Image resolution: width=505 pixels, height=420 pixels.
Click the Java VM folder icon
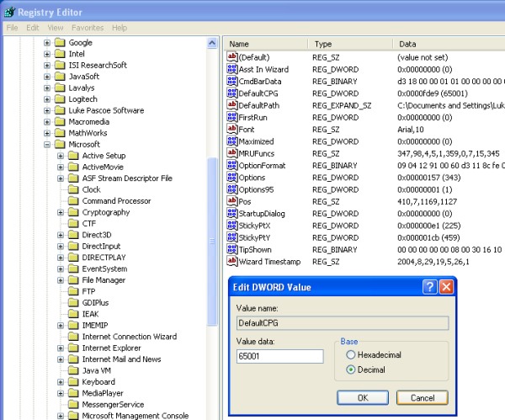pos(73,370)
